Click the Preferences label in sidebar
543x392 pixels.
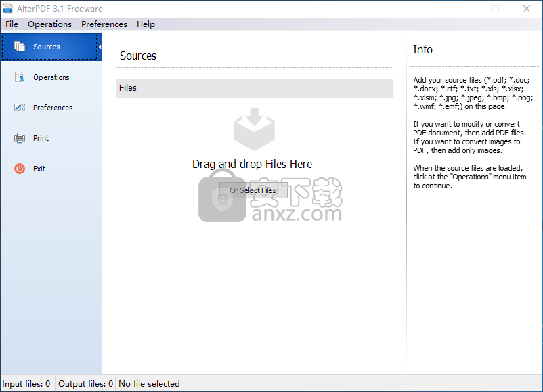click(53, 108)
